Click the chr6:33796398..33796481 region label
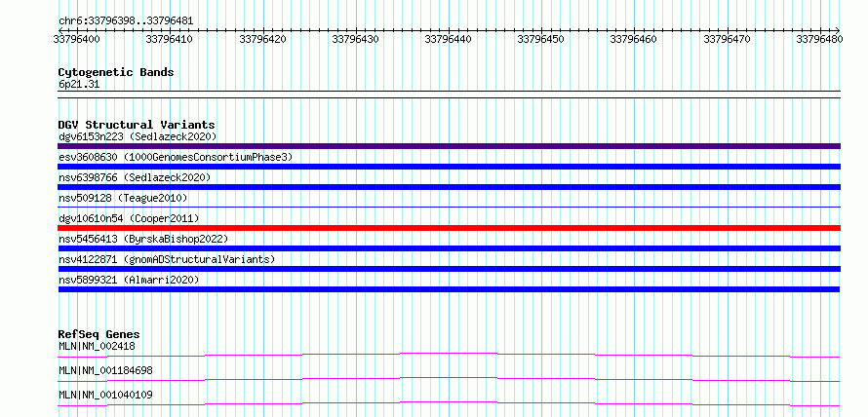This screenshot has width=868, height=417. pos(126,21)
